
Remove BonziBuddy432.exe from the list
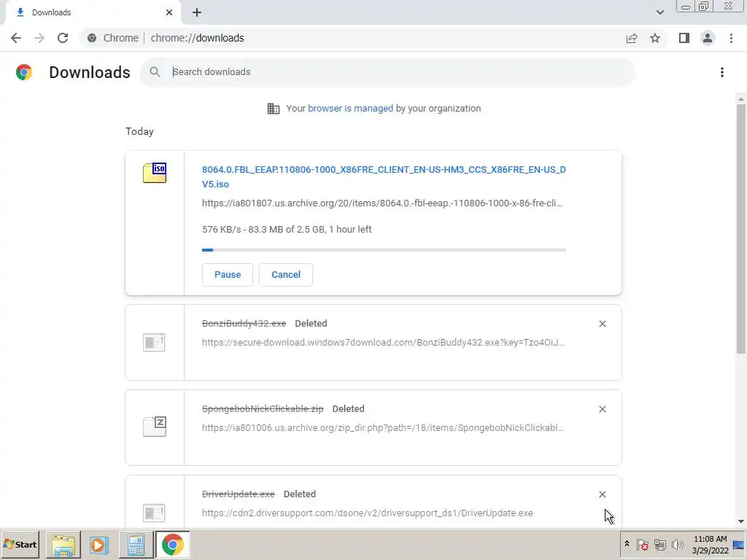pyautogui.click(x=602, y=324)
